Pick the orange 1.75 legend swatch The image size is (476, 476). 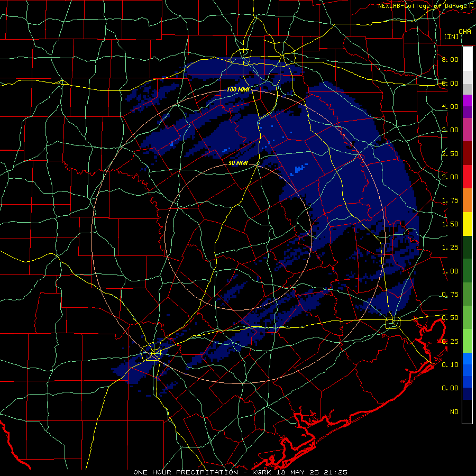(x=467, y=200)
